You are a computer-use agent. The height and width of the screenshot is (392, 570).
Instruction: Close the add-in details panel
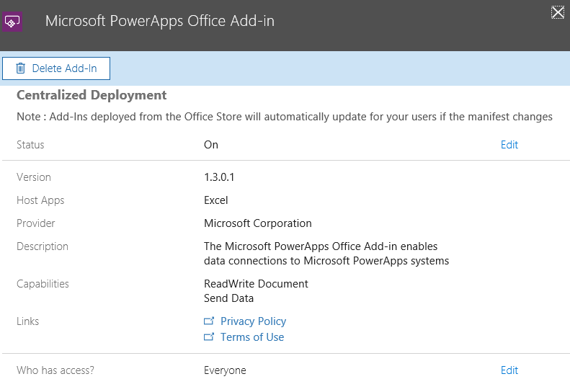[557, 12]
